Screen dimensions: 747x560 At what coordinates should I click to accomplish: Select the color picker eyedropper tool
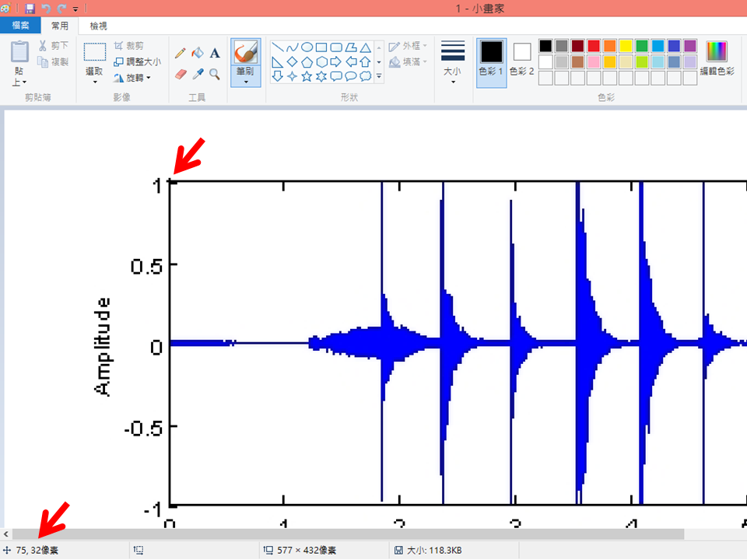197,74
